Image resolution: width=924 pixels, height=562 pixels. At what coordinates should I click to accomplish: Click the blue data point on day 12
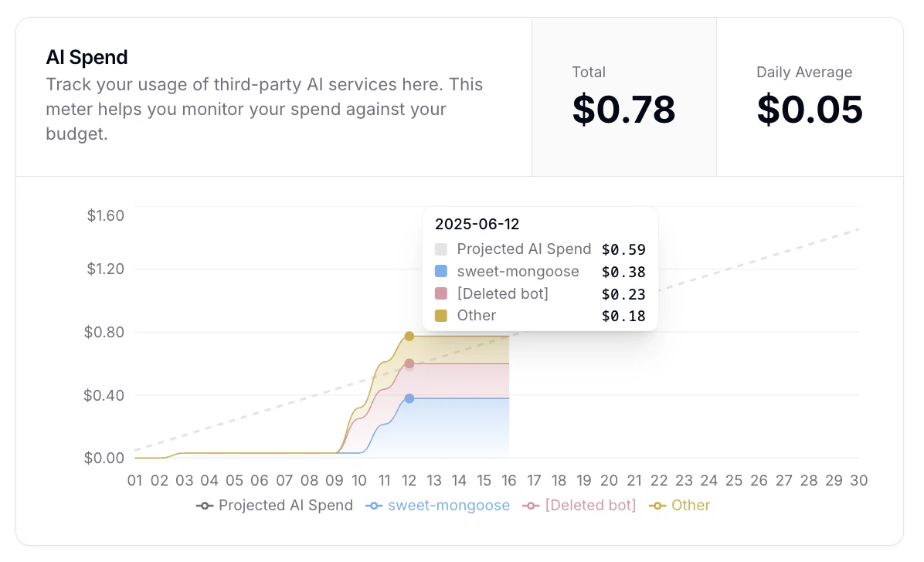pyautogui.click(x=409, y=398)
